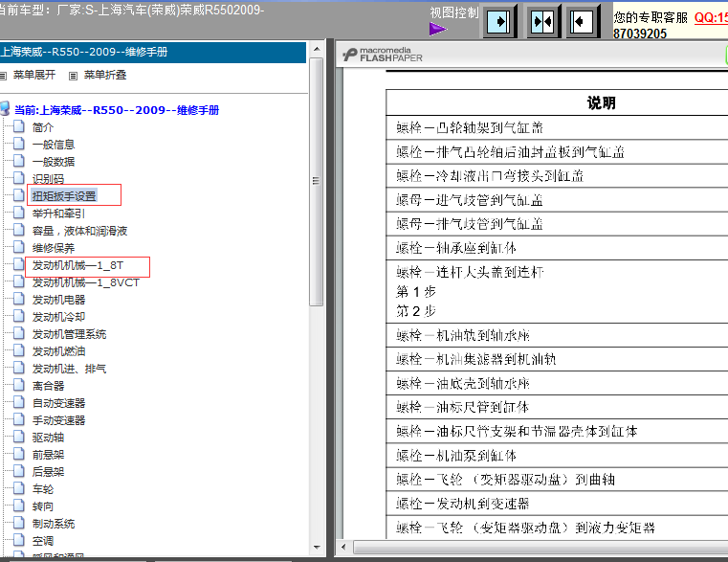The width and height of the screenshot is (728, 562).
Task: Click the tree panel vertical scrollbar thumb
Action: (317, 181)
